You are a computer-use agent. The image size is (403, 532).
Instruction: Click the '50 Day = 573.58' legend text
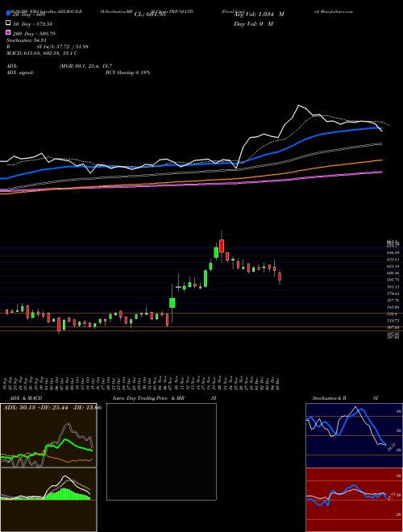[32, 23]
